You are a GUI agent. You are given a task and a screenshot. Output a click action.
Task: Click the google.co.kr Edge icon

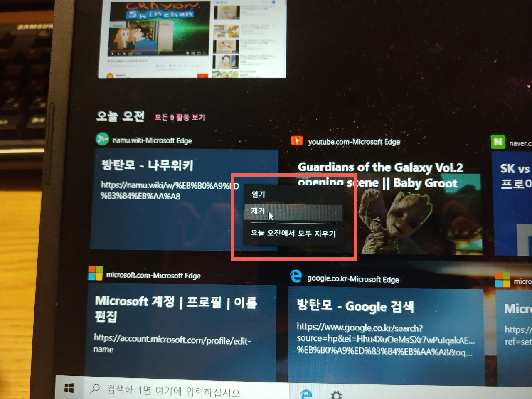tap(296, 276)
